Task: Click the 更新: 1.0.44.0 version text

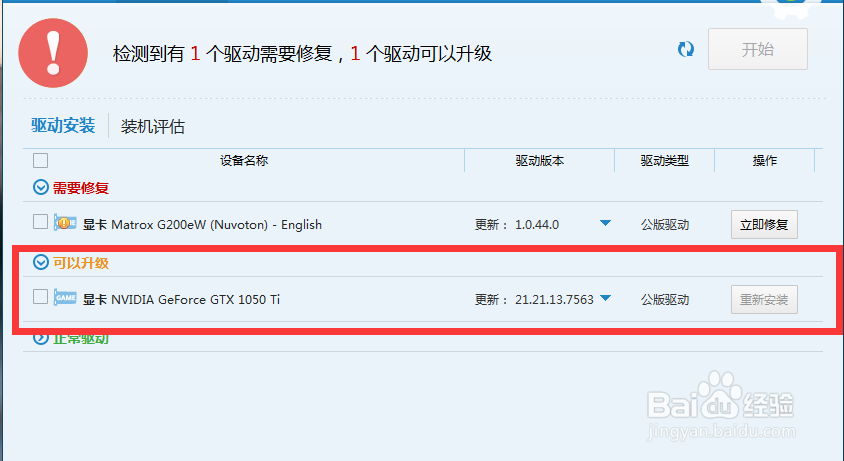Action: 517,225
